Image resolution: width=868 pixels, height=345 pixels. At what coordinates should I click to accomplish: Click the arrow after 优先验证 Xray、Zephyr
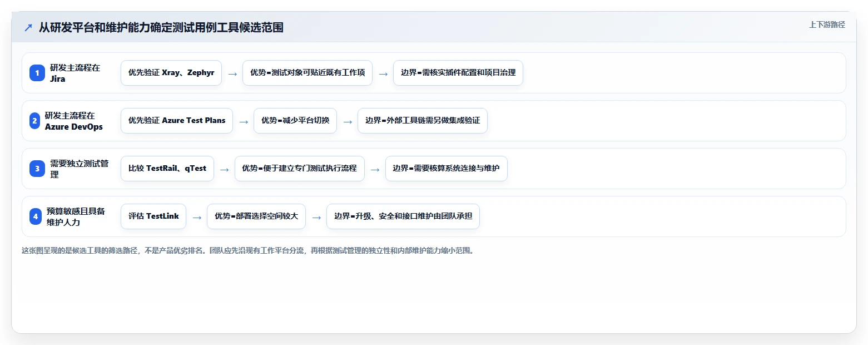coord(232,73)
